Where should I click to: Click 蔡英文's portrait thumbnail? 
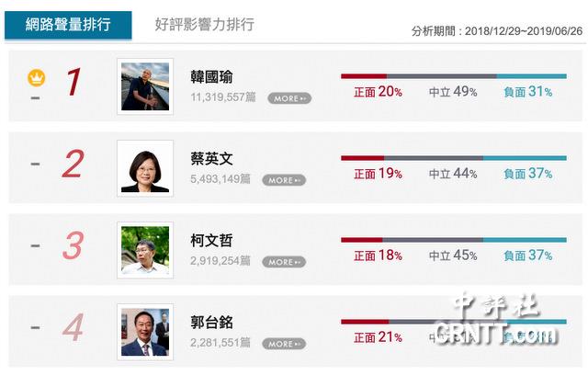coord(145,168)
